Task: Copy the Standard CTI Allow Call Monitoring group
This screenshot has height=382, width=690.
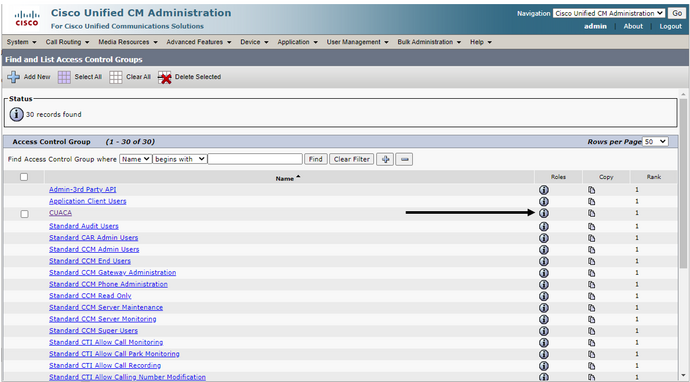Action: pyautogui.click(x=591, y=343)
